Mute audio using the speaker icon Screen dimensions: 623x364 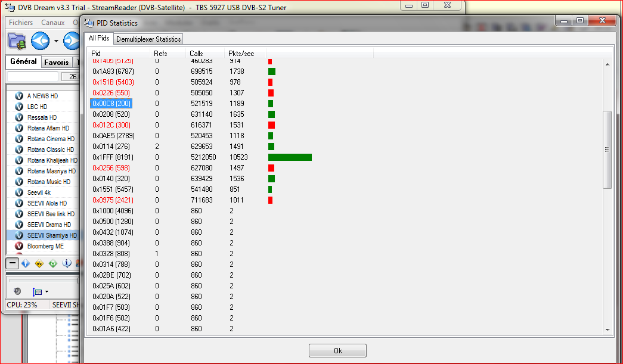[x=17, y=291]
